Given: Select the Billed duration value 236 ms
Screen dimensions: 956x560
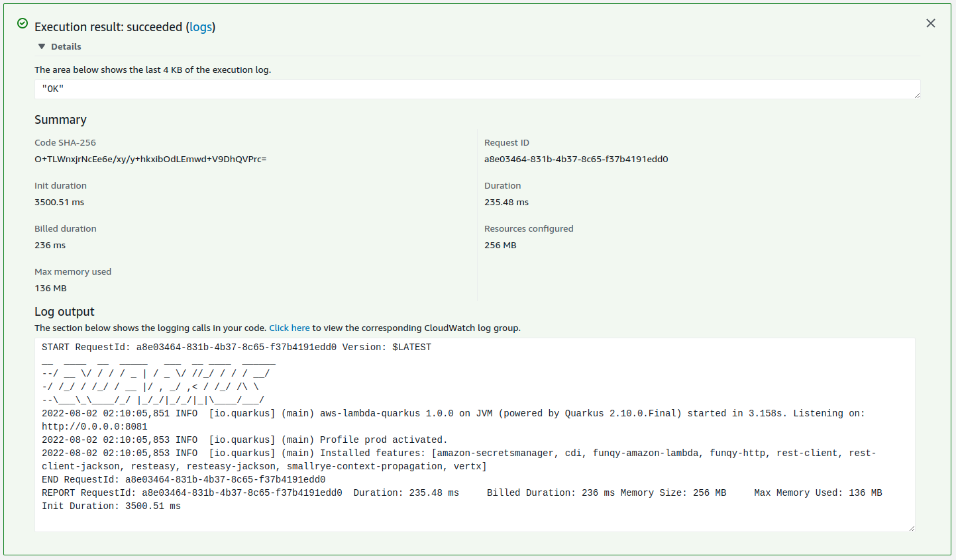Looking at the screenshot, I should [50, 245].
